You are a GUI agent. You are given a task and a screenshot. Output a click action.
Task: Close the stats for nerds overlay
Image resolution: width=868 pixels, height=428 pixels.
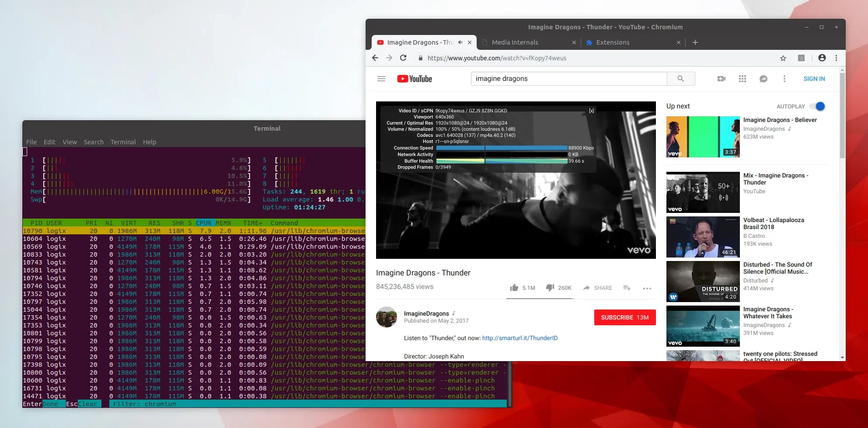(591, 111)
